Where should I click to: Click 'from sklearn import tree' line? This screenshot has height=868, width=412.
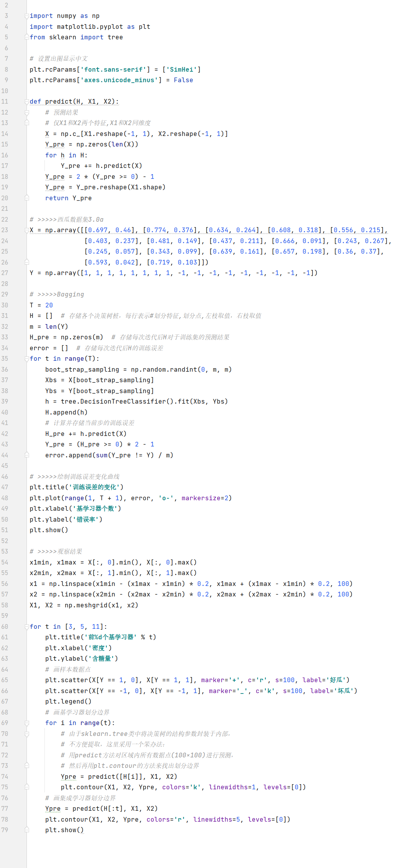coord(76,37)
